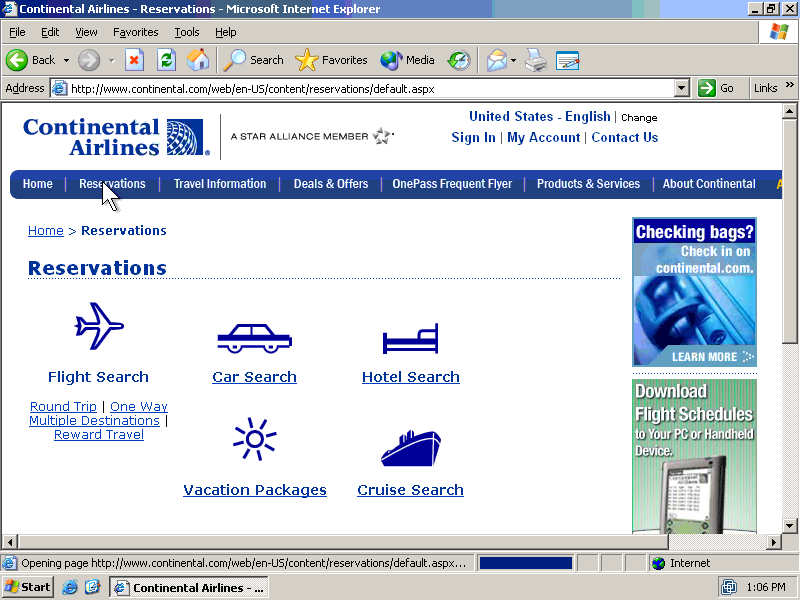Open the Back button history dropdown

(x=66, y=60)
